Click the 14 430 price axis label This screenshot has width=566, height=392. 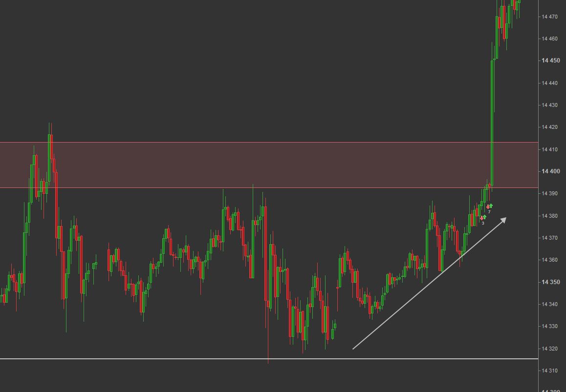tap(550, 105)
